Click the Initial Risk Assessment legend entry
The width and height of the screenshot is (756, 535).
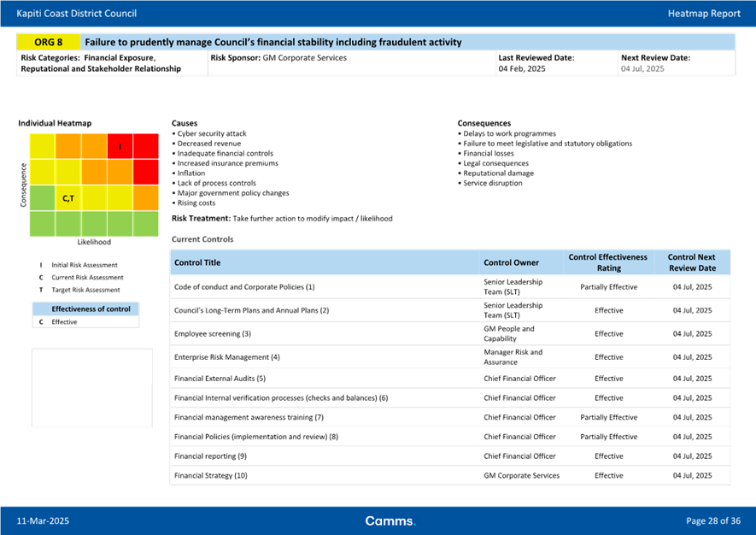[x=79, y=265]
